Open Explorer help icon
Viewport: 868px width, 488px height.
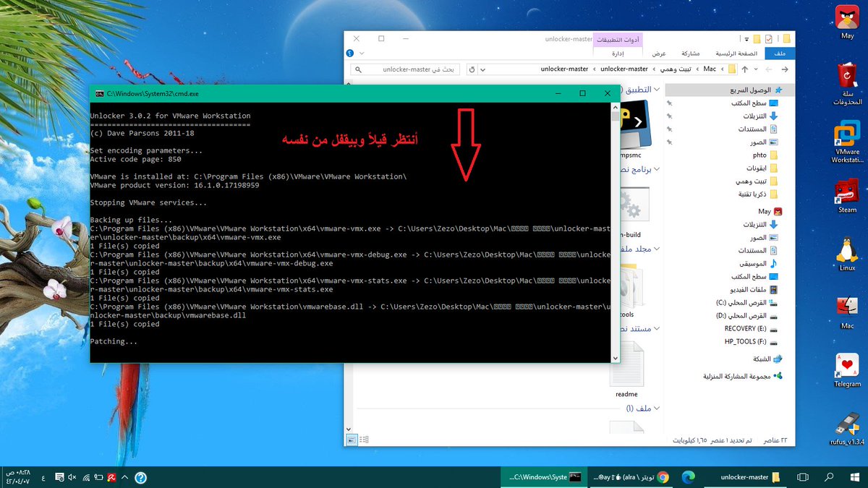coord(349,53)
